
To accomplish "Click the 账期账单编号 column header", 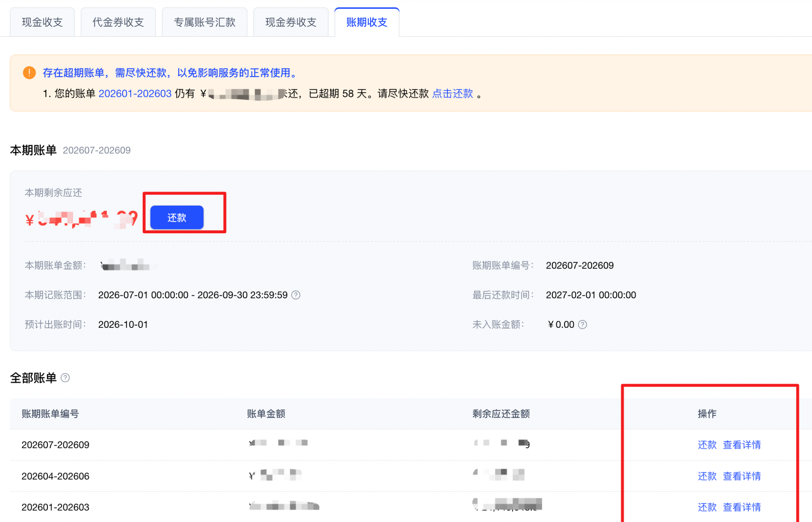I will pos(50,414).
